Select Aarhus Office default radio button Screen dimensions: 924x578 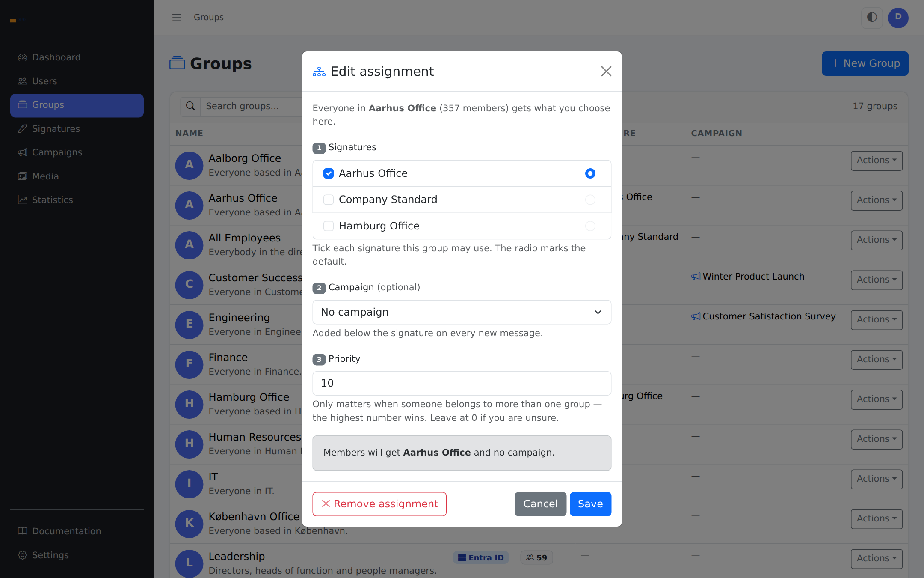click(590, 173)
